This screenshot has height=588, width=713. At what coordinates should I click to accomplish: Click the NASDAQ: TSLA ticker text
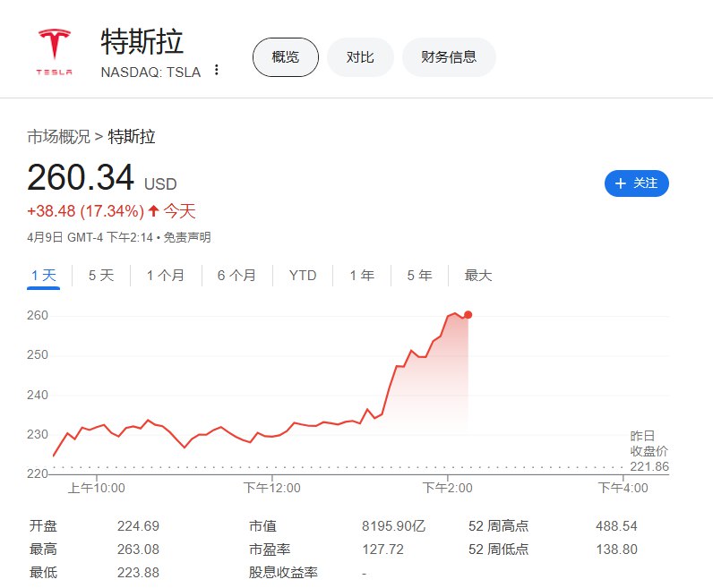[150, 72]
